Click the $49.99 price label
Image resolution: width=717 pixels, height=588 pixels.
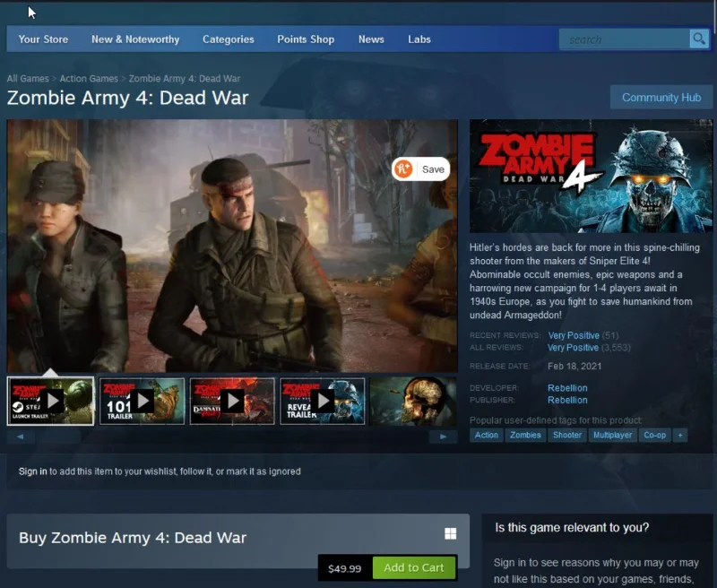[344, 568]
